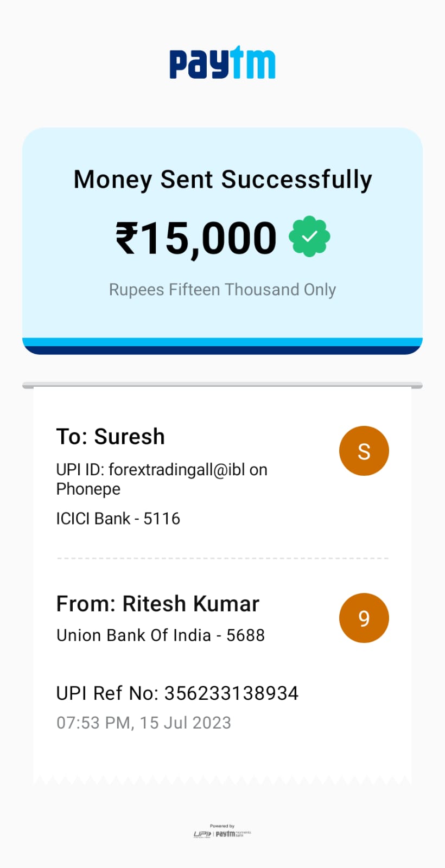The height and width of the screenshot is (868, 445).
Task: Tap the light blue stripe under the amount card
Action: tap(223, 342)
